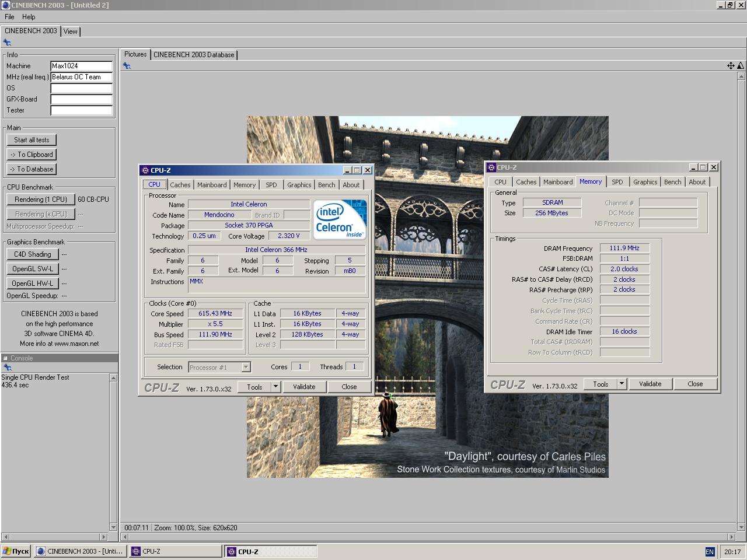This screenshot has height=560, width=747.
Task: Click Validate in left CPU-Z window
Action: [x=304, y=387]
